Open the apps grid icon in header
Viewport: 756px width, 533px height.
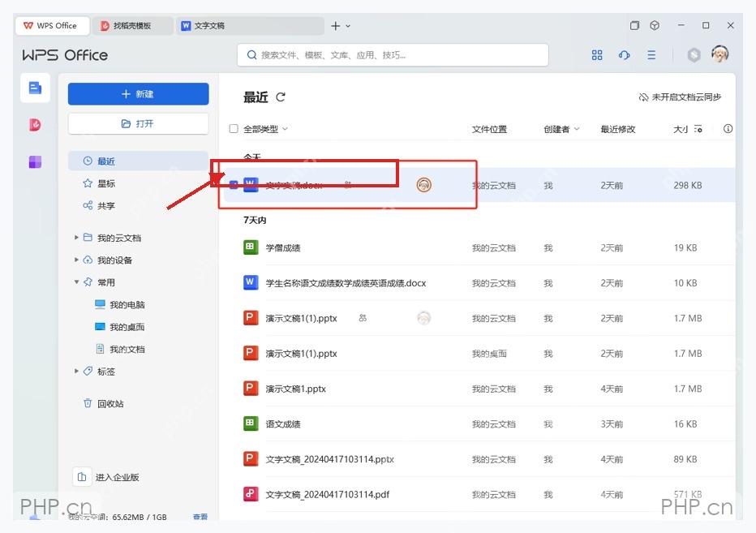point(597,55)
